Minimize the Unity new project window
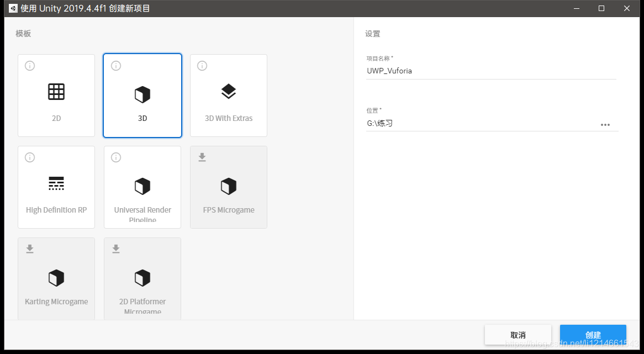The height and width of the screenshot is (354, 644). [x=577, y=8]
